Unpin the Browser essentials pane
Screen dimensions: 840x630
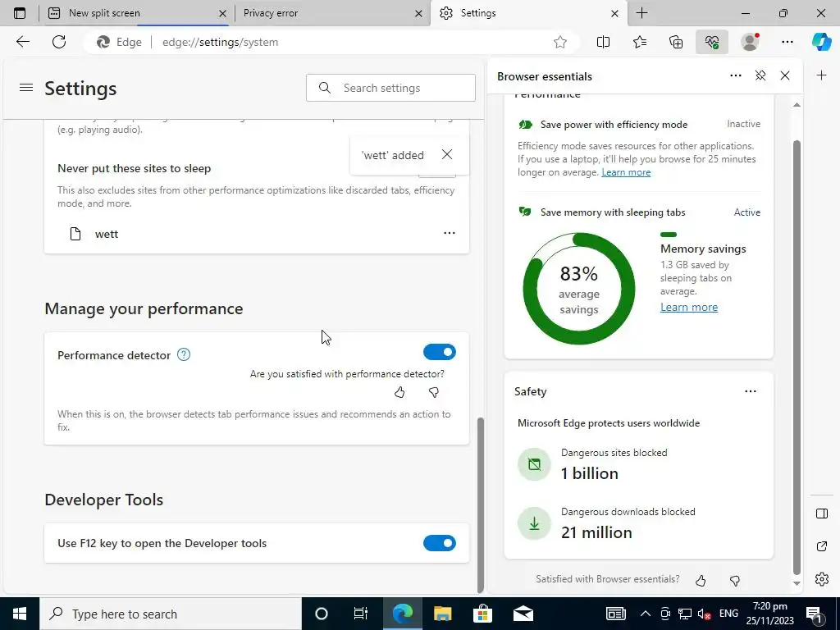coord(760,75)
